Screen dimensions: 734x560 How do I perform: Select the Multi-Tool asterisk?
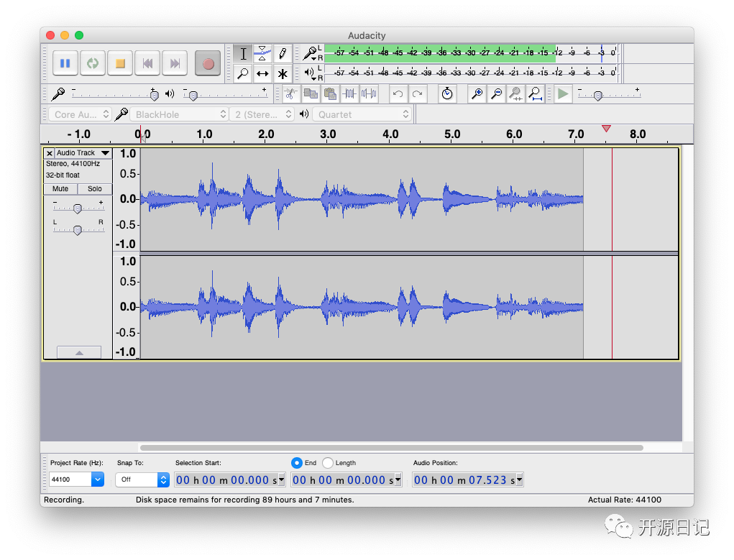[283, 74]
